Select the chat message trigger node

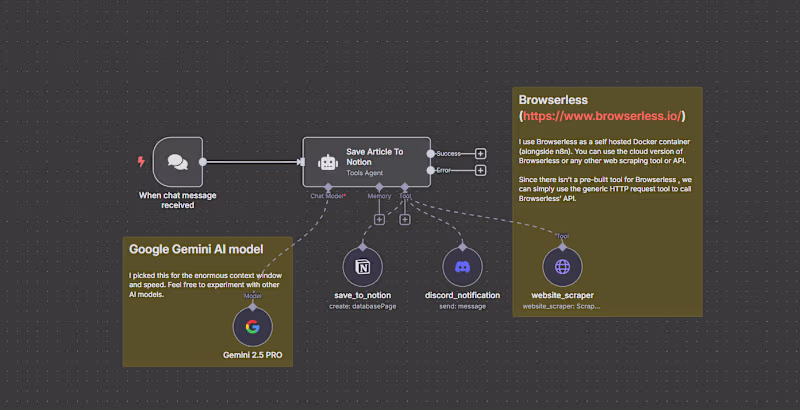click(178, 162)
